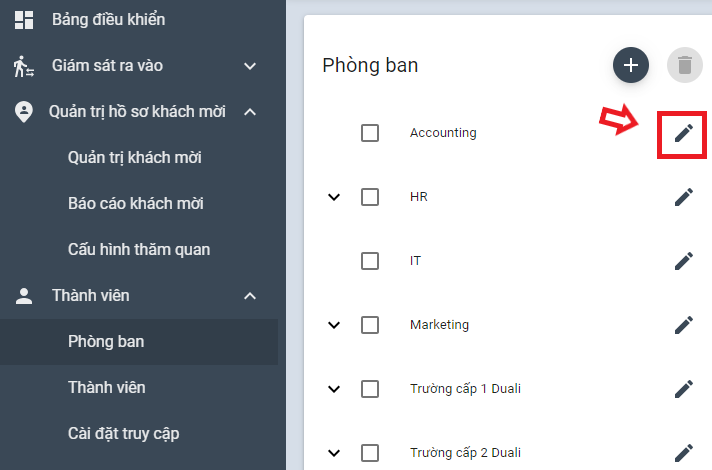Check the IT department checkbox
The image size is (712, 470).
(370, 261)
